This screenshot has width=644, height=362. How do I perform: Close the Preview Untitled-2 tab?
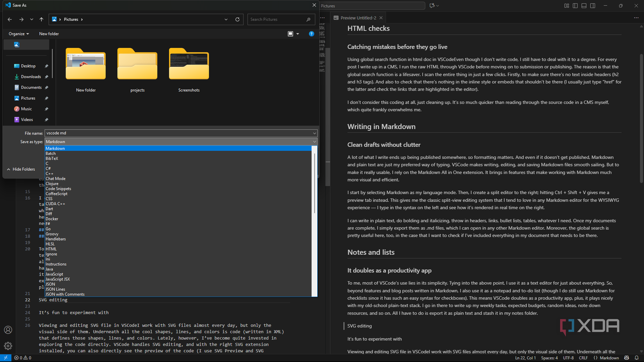click(381, 18)
